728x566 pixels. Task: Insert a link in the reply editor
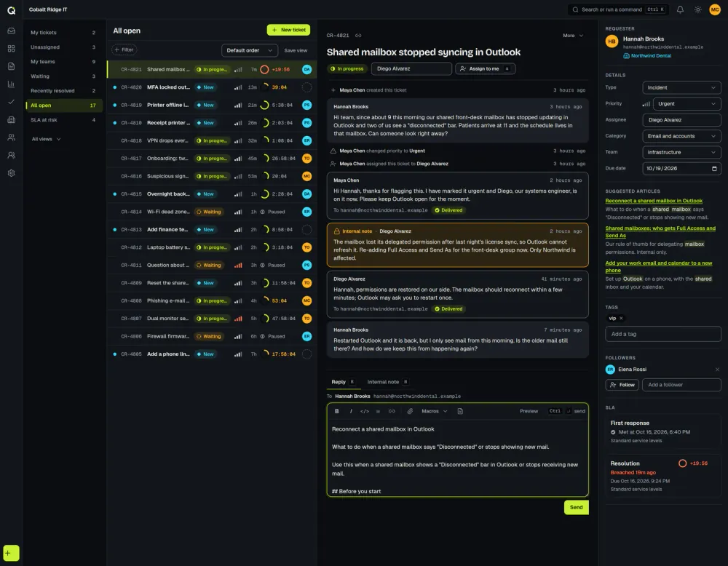(392, 411)
